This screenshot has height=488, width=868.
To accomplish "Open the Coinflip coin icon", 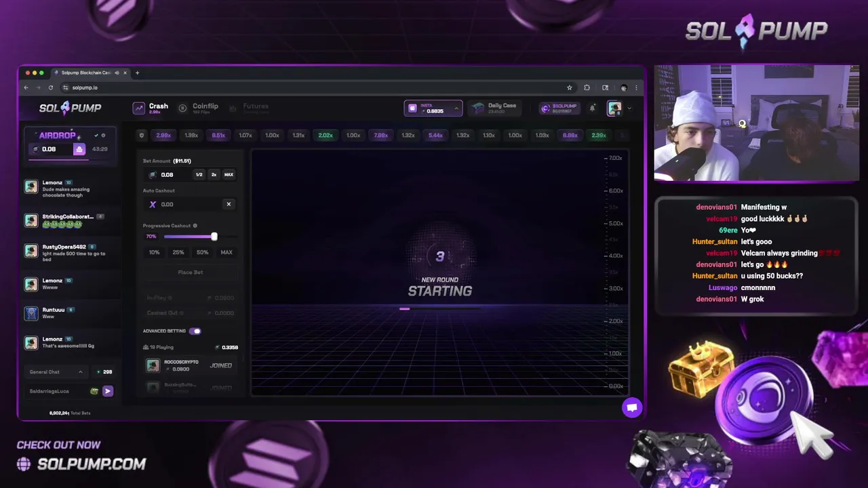I will [182, 108].
